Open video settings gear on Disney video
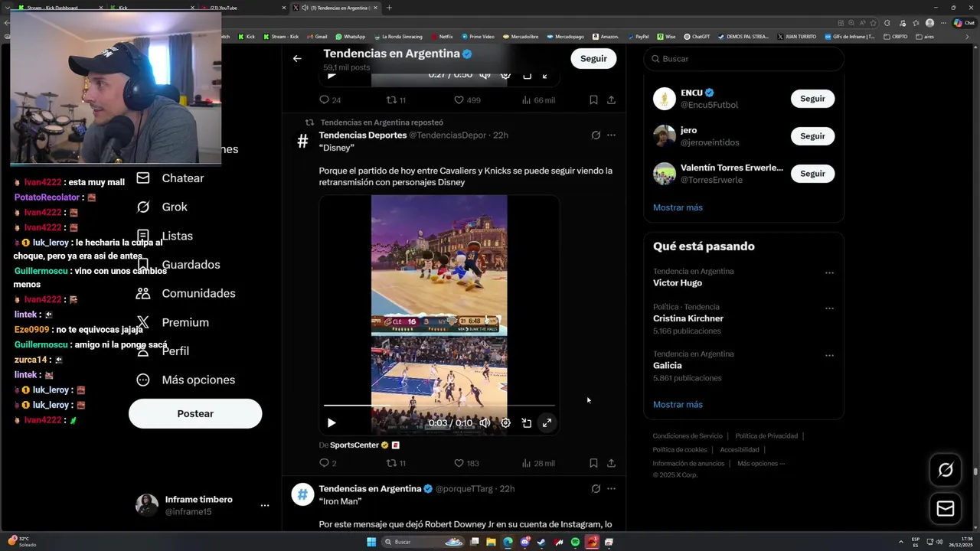The height and width of the screenshot is (551, 980). coord(505,422)
